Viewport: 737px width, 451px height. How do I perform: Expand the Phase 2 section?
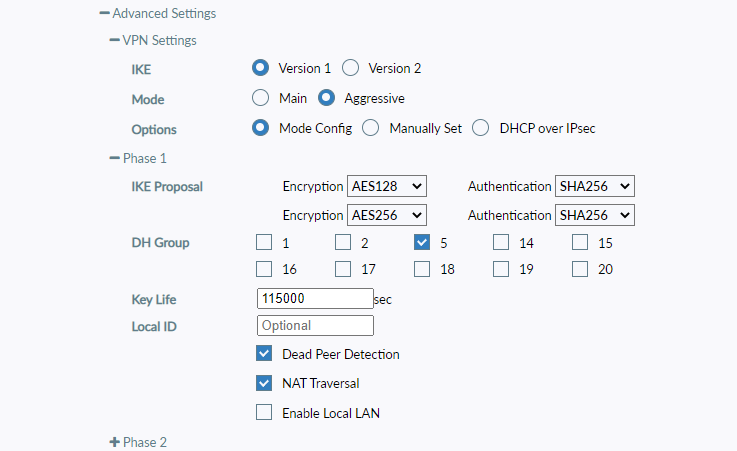click(x=114, y=442)
